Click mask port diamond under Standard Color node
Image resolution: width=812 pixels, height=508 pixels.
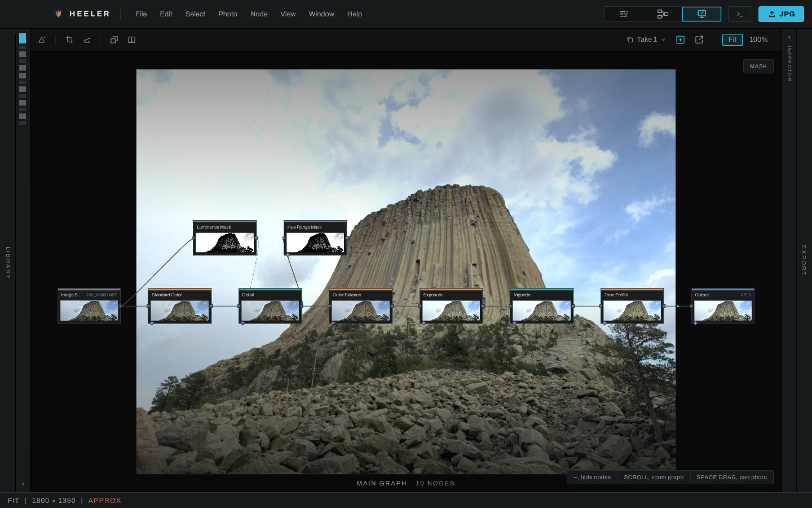(152, 323)
